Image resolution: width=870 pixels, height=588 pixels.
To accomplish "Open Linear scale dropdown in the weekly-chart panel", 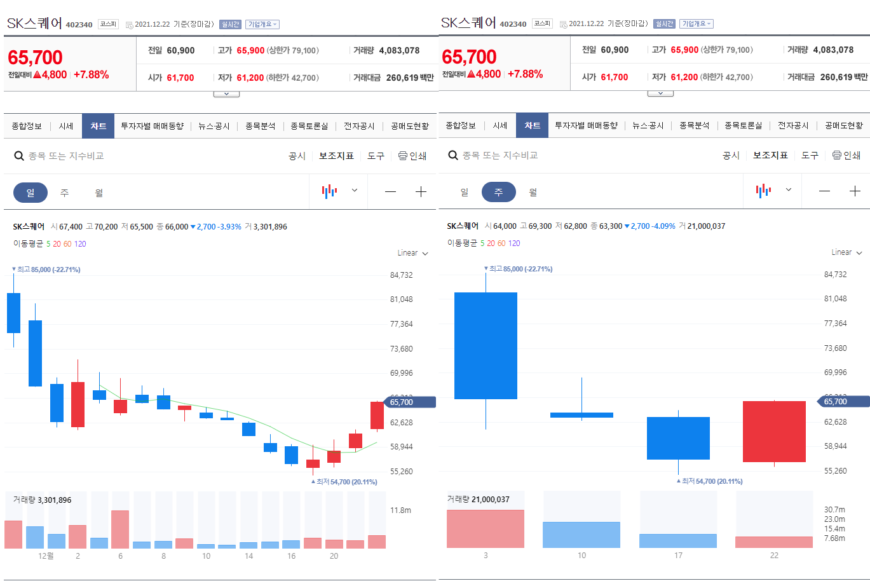I will tap(847, 252).
